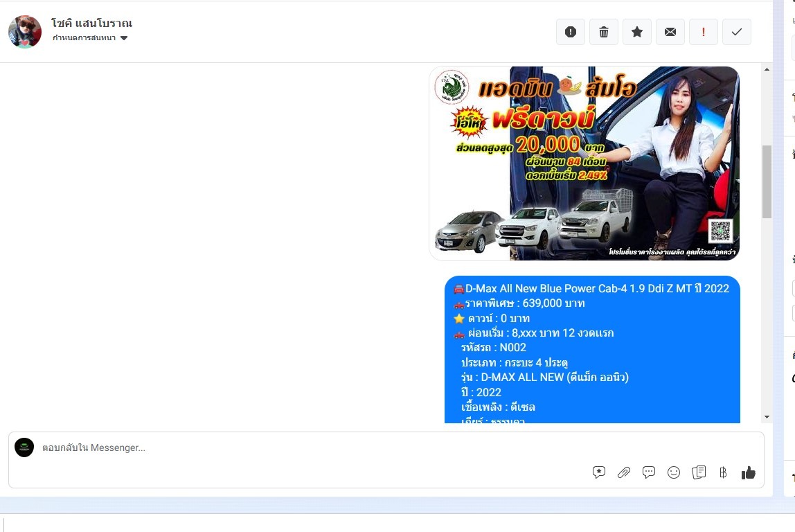Screen dimensions: 795x532
Task: Open the promotional car ad image
Action: (584, 163)
